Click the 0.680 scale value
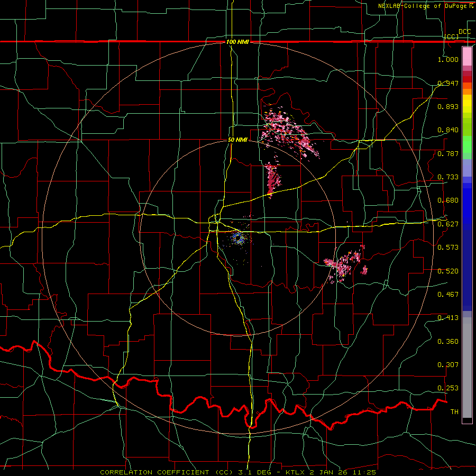Image resolution: width=476 pixels, height=476 pixels. point(448,200)
